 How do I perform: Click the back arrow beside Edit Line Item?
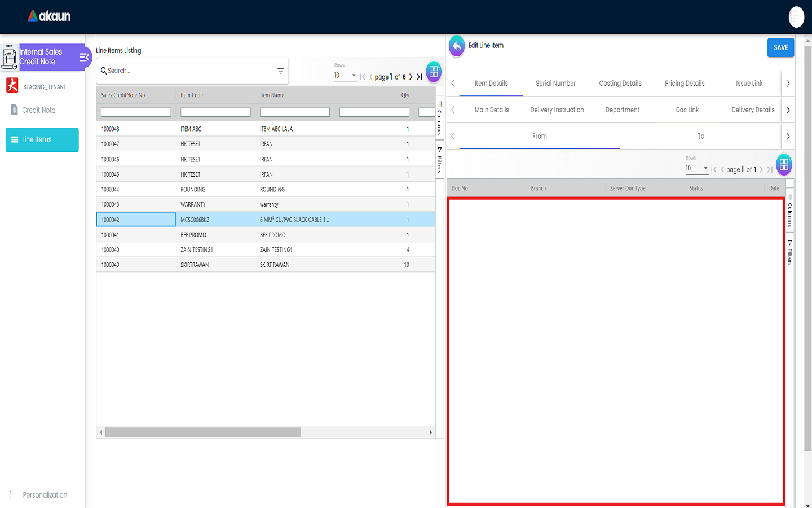tap(457, 46)
